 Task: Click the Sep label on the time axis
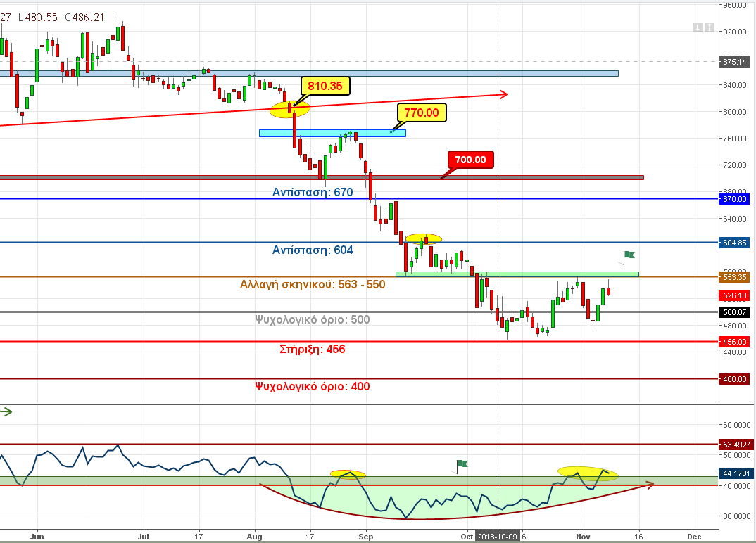coord(366,537)
